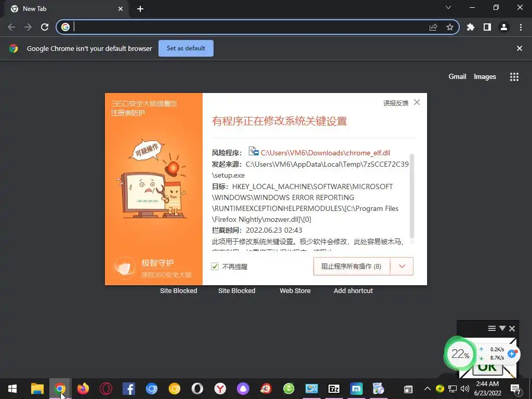This screenshot has width=532, height=399.
Task: Open Chrome extensions puzzle icon
Action: 471,27
